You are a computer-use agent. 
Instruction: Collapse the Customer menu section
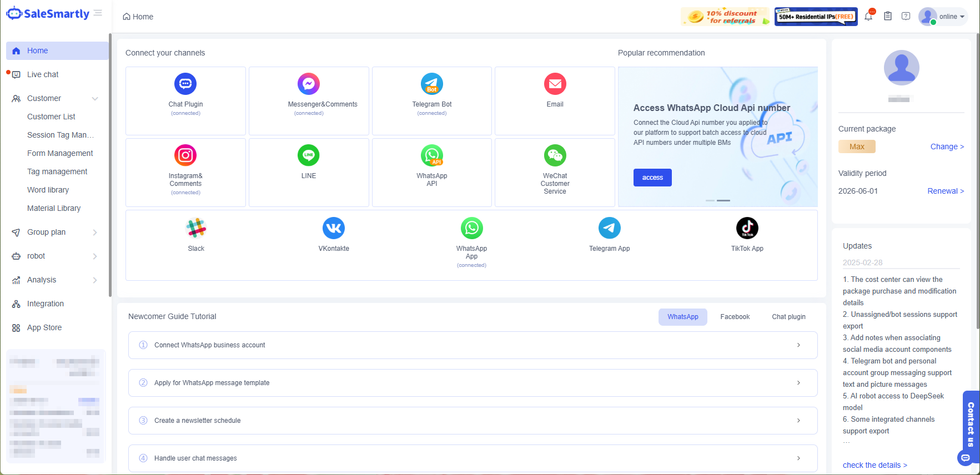tap(95, 99)
